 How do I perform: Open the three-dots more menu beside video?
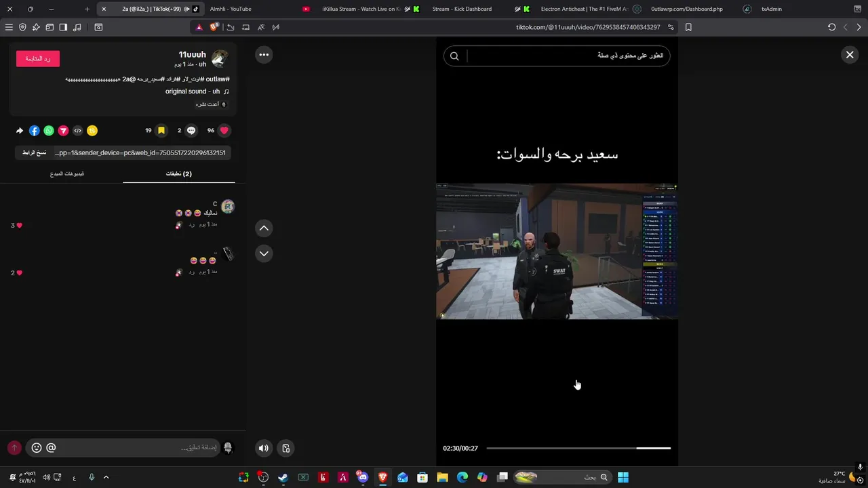(264, 55)
